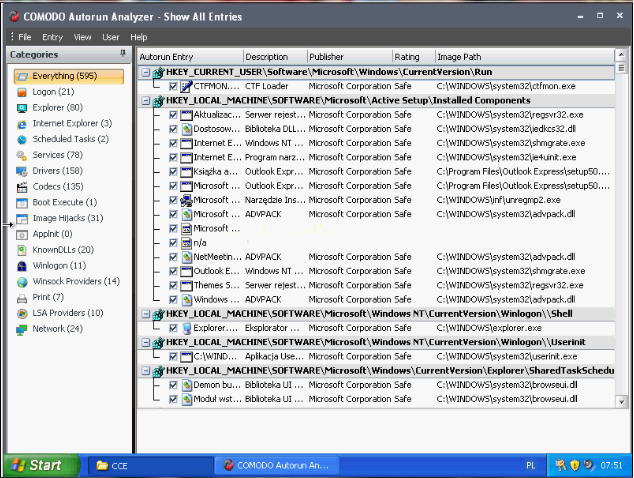Image resolution: width=634 pixels, height=478 pixels.
Task: Sort by Description column header
Action: tap(275, 57)
